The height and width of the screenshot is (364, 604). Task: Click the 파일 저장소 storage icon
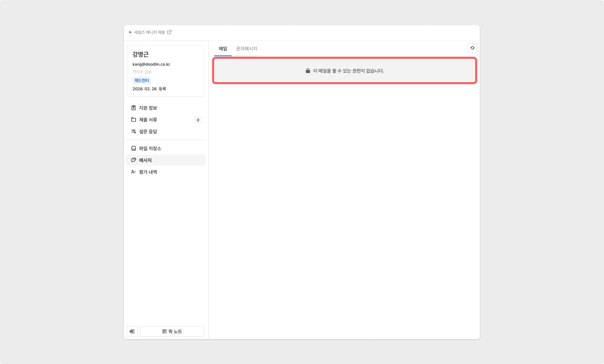point(134,148)
